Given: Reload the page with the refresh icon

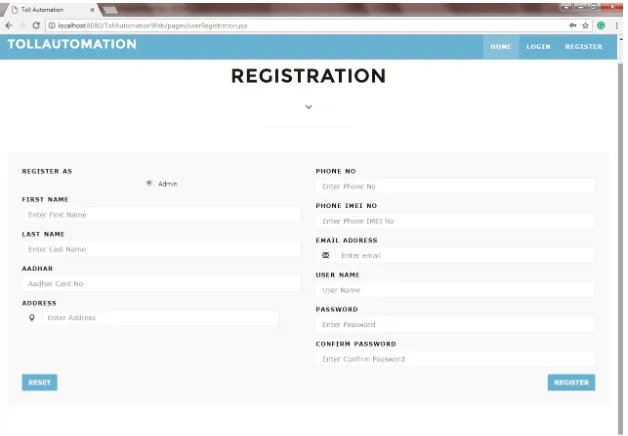Looking at the screenshot, I should tap(36, 26).
